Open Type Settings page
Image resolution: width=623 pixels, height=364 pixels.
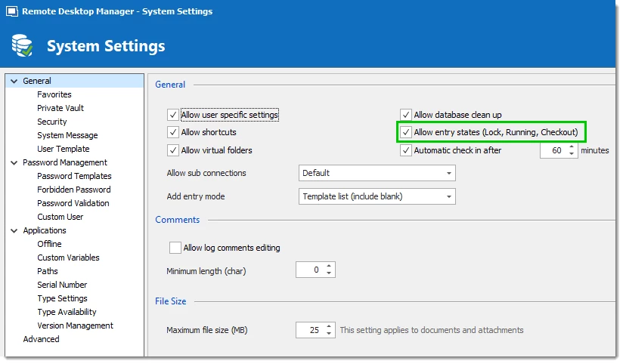coord(63,298)
